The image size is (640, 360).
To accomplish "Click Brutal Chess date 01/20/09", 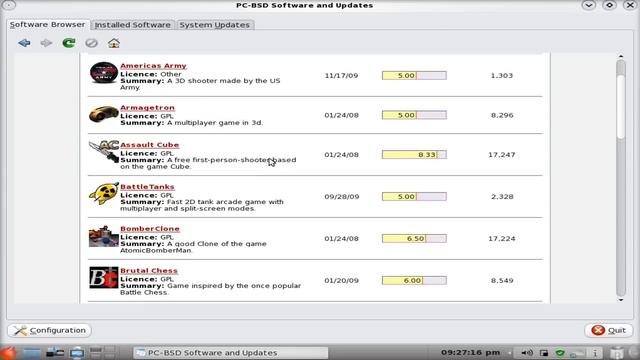I will [x=341, y=280].
